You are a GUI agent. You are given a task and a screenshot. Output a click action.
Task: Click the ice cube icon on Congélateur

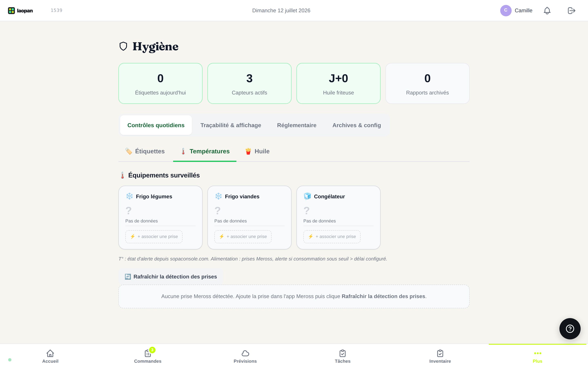307,196
